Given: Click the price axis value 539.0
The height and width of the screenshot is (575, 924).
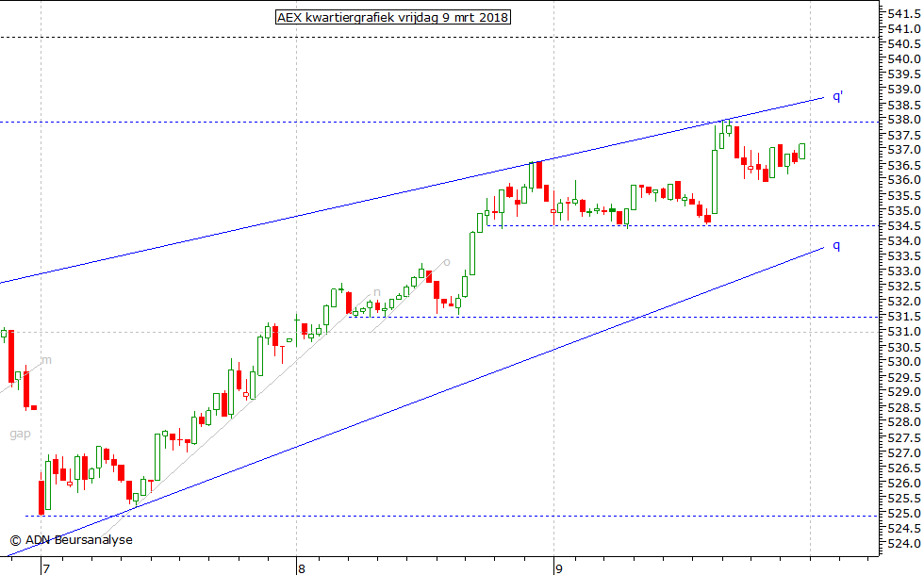Looking at the screenshot, I should [904, 89].
